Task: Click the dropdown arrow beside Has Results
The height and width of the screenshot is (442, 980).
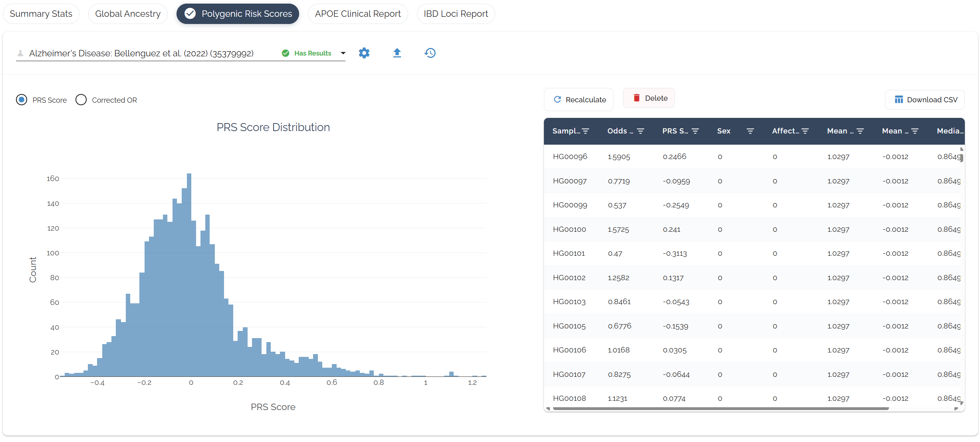Action: coord(343,53)
